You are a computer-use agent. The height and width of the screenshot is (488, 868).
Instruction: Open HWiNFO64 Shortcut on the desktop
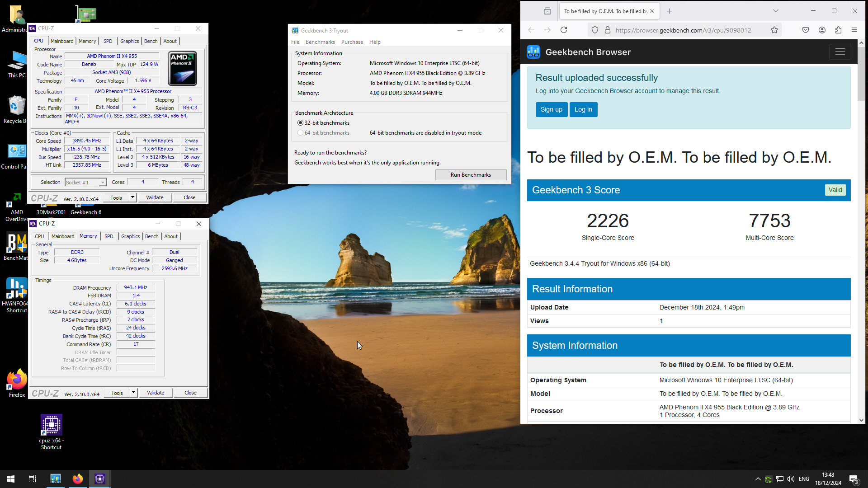tap(17, 295)
